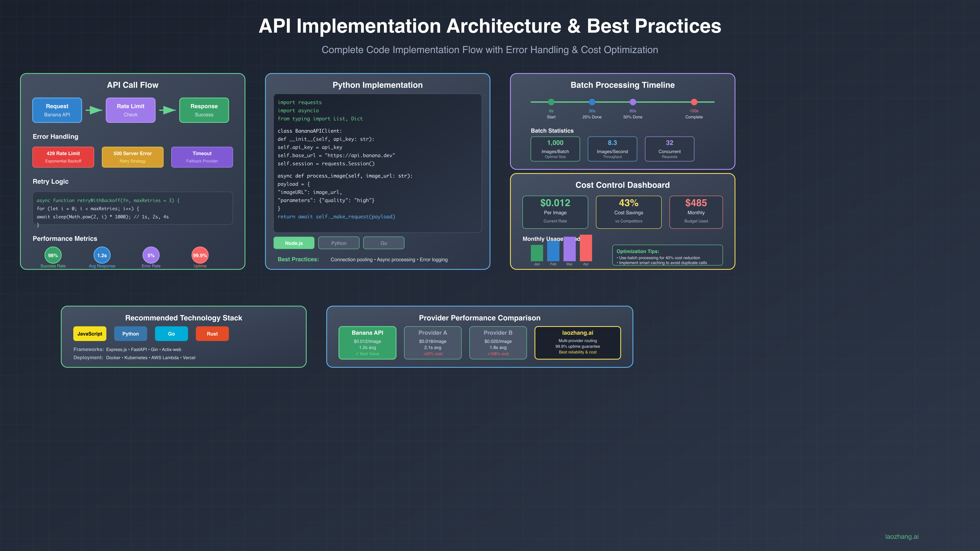Click the $0.012 Per Image cost card
The image size is (980, 551).
(x=555, y=212)
